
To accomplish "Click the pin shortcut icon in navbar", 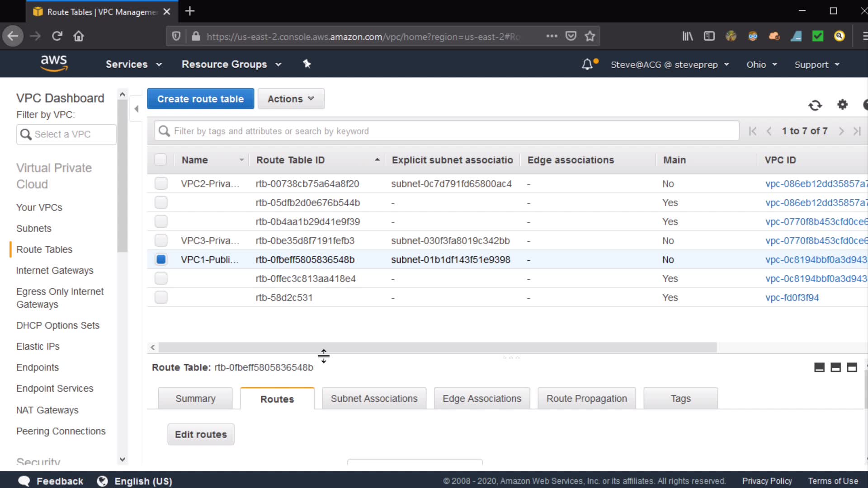I will coord(307,64).
